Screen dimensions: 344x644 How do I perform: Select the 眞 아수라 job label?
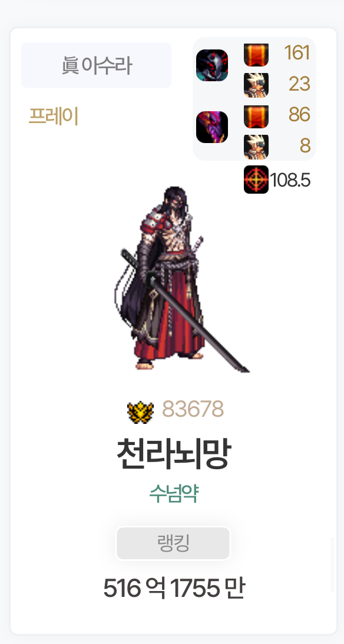96,65
